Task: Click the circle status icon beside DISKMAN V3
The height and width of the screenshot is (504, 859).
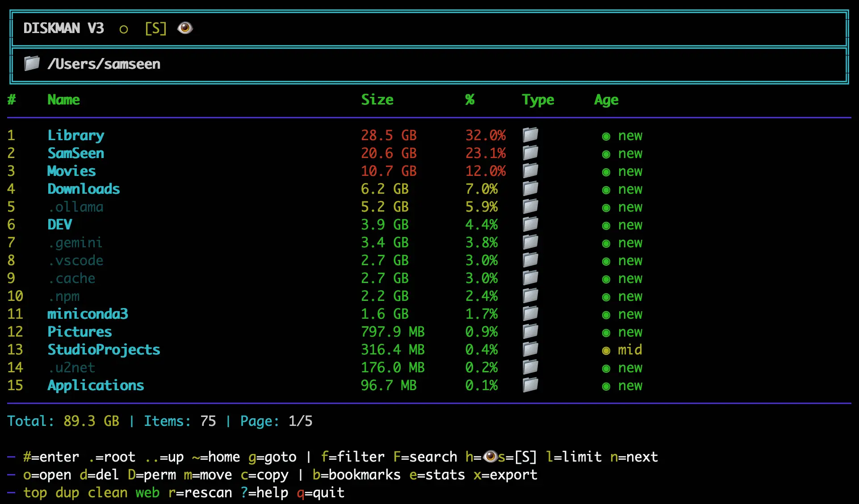Action: pos(124,29)
